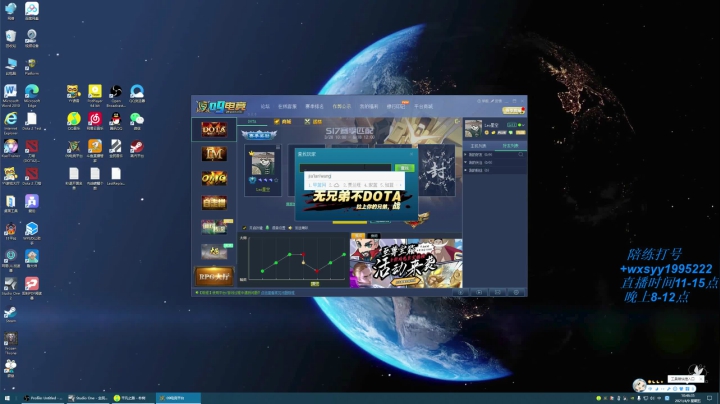Select the IM game in the sidebar

pos(214,154)
